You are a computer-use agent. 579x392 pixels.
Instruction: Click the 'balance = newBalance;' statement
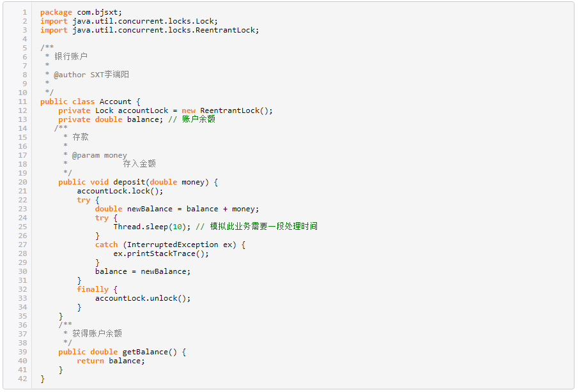click(x=143, y=272)
